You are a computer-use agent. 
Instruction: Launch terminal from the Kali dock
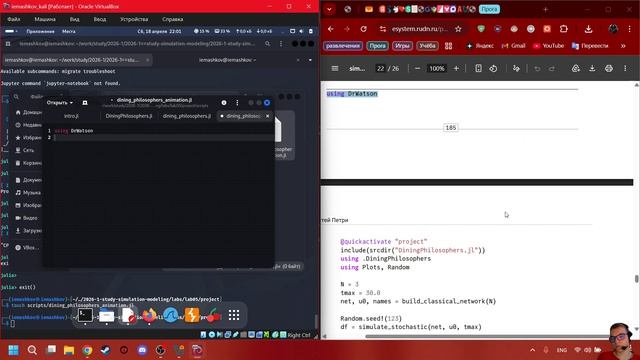click(85, 315)
